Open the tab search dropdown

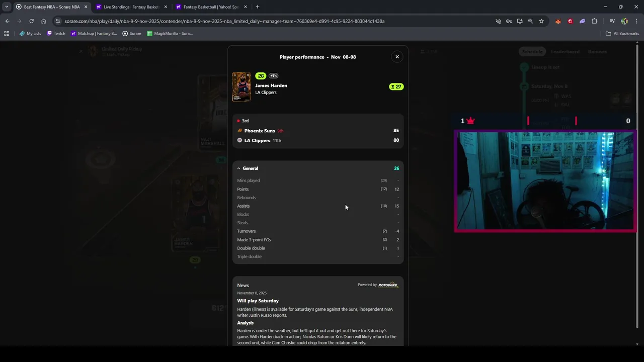pos(7,7)
